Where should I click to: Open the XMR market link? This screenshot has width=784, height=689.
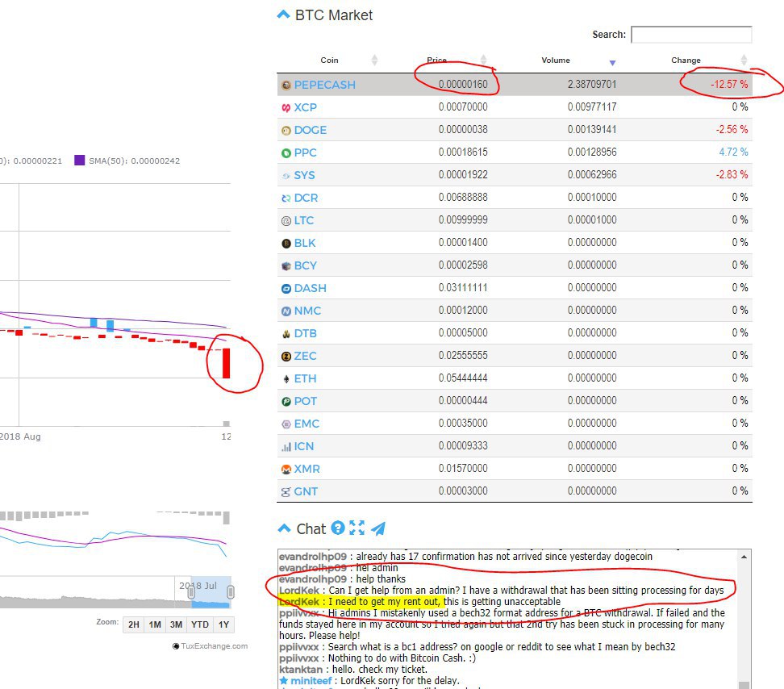pyautogui.click(x=307, y=469)
